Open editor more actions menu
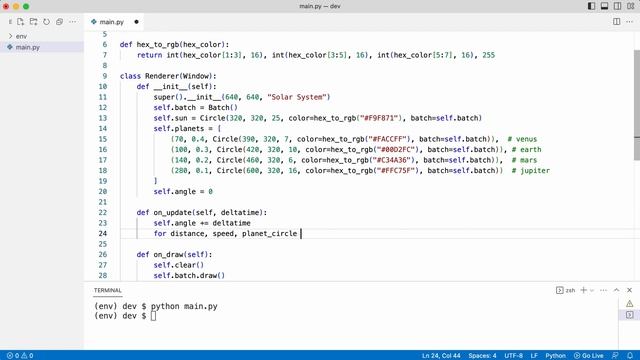Screen dimensions: 640x360 [630, 22]
